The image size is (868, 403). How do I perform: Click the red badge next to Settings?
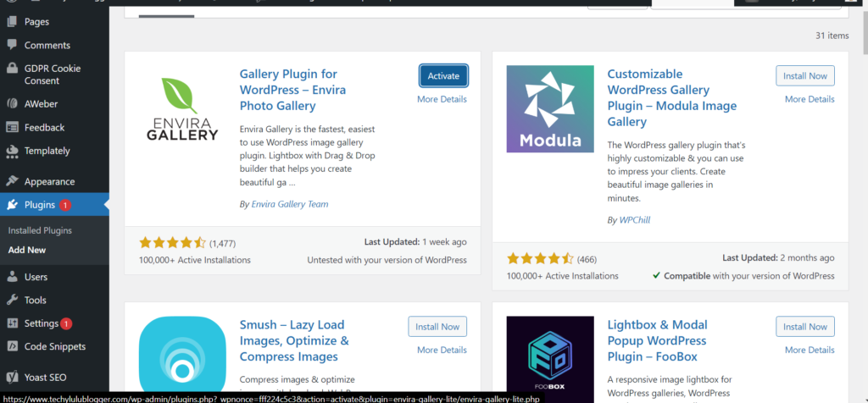(x=66, y=323)
